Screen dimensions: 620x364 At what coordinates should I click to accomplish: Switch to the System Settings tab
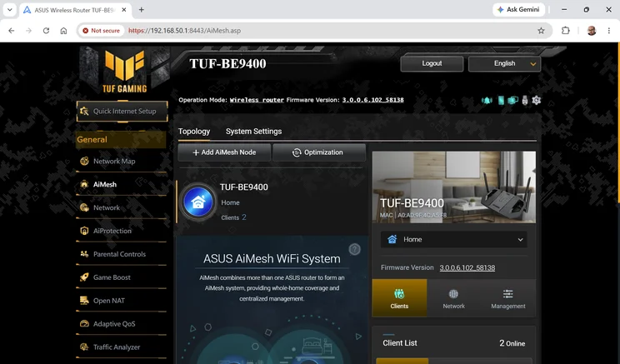(253, 132)
